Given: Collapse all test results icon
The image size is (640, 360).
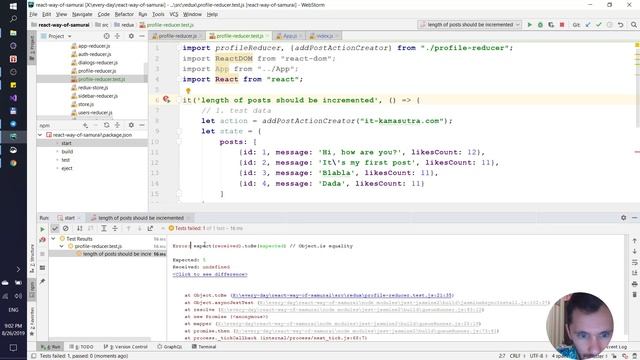Looking at the screenshot, I should [x=115, y=229].
